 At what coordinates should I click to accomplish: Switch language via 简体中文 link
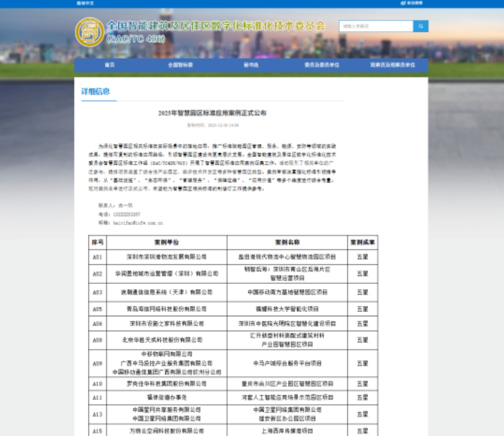pyautogui.click(x=85, y=3)
